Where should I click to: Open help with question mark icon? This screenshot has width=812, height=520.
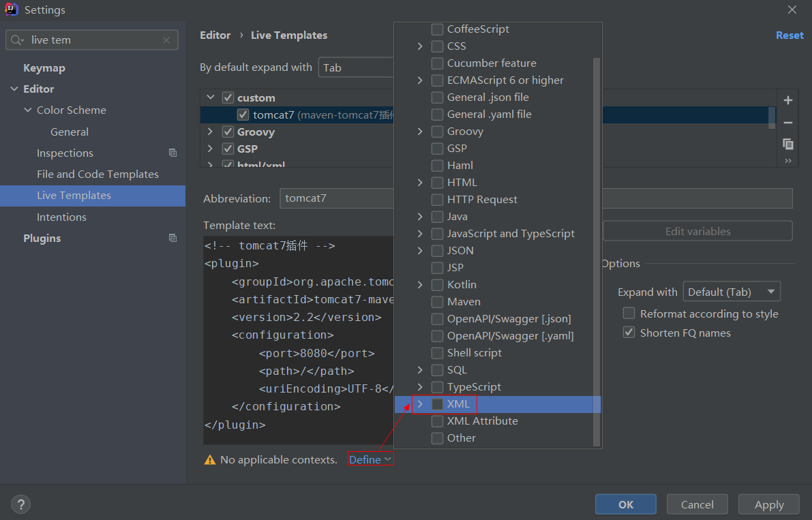[20, 504]
